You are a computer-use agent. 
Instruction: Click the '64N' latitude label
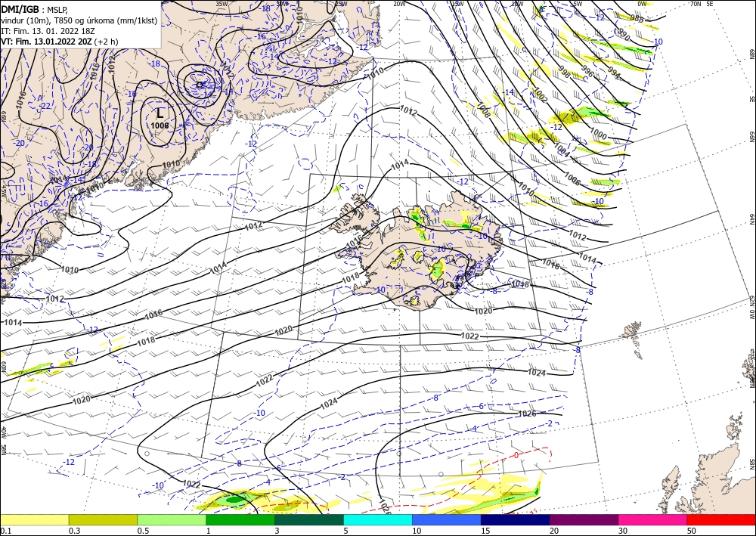[751, 218]
